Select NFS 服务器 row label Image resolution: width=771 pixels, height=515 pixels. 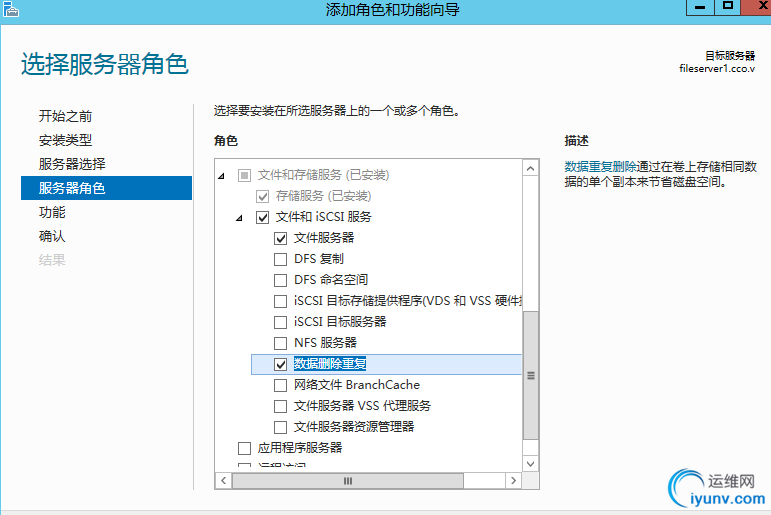[326, 343]
